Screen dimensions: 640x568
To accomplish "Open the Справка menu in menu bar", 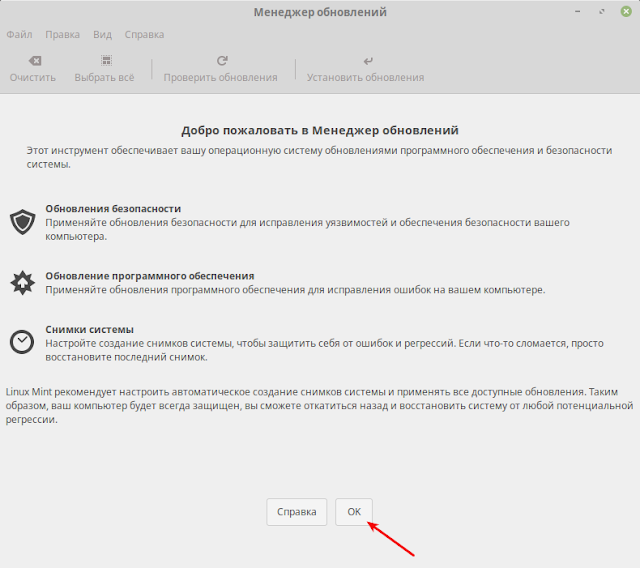I will click(x=144, y=35).
